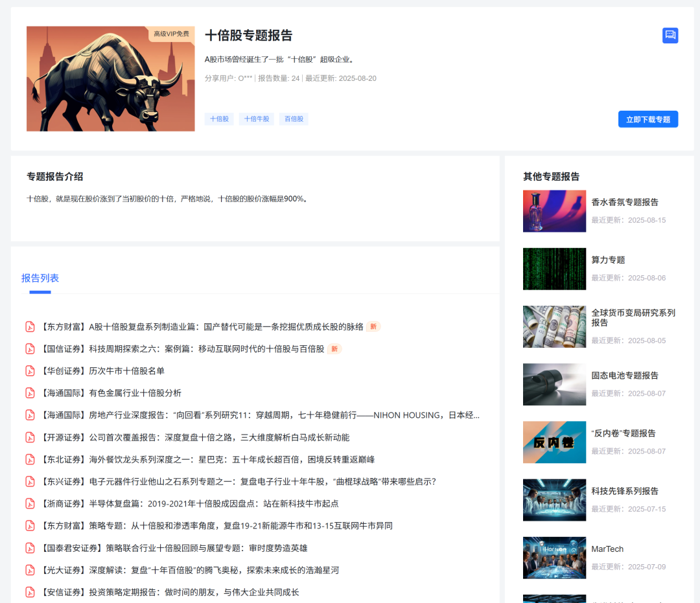
Task: Open the 固态电池专题报告 link
Action: click(x=625, y=376)
